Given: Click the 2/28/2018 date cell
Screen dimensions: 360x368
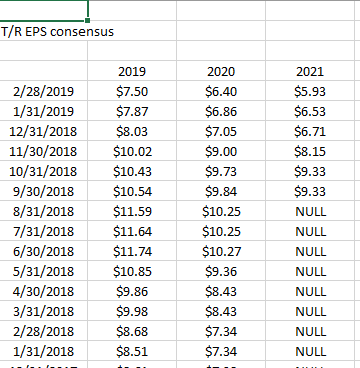Looking at the screenshot, I should point(44,331).
